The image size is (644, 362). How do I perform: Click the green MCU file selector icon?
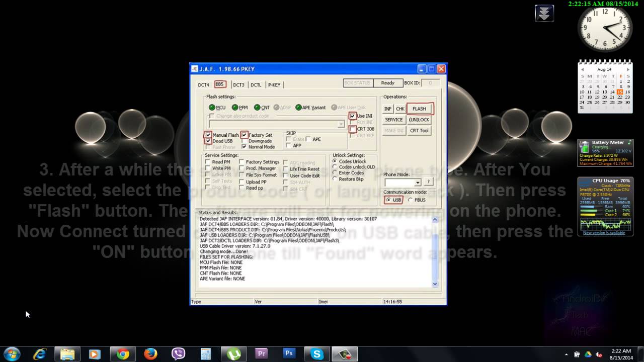212,108
